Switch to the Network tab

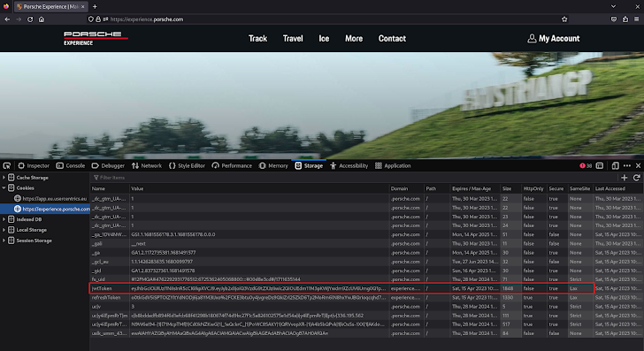(x=147, y=166)
